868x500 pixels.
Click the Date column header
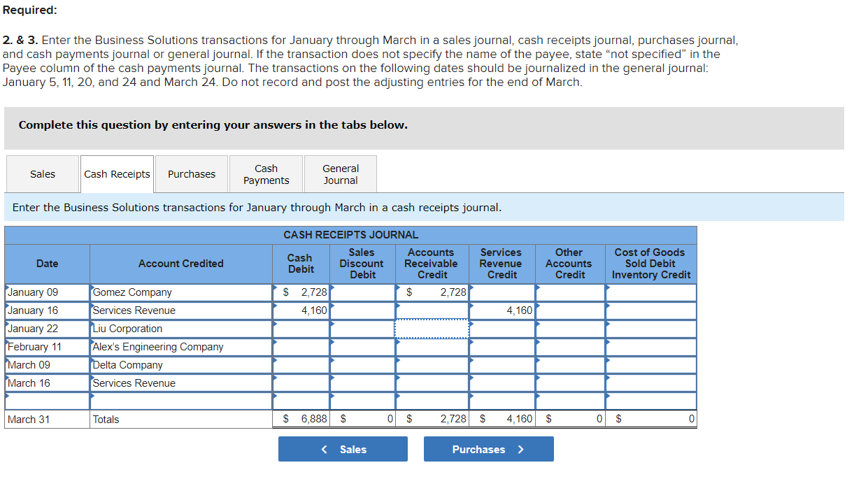pos(47,264)
